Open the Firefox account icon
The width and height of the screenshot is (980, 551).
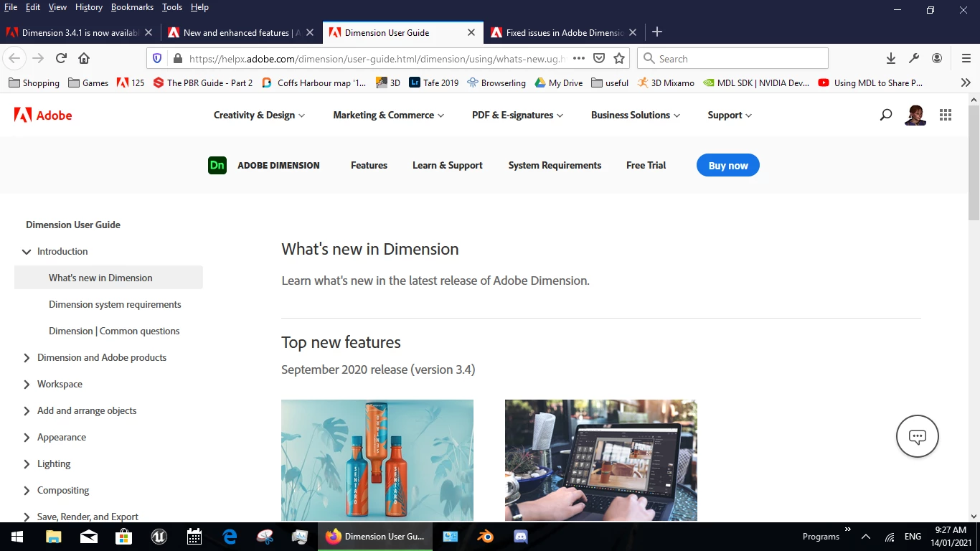(x=937, y=58)
